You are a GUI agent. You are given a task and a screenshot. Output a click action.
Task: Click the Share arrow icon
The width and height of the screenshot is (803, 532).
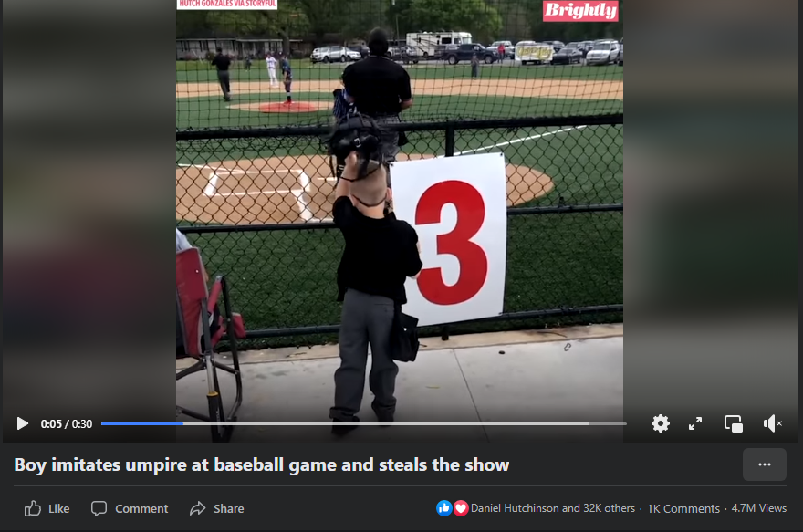click(x=198, y=508)
